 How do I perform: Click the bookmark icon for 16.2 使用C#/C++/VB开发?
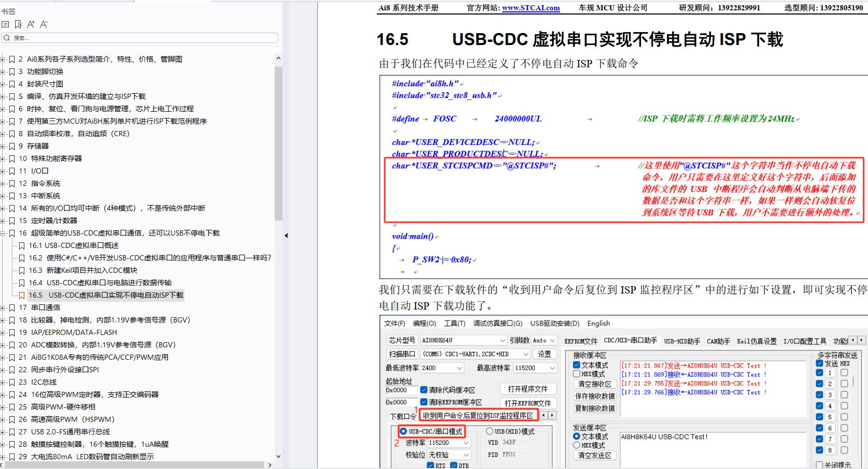22,258
